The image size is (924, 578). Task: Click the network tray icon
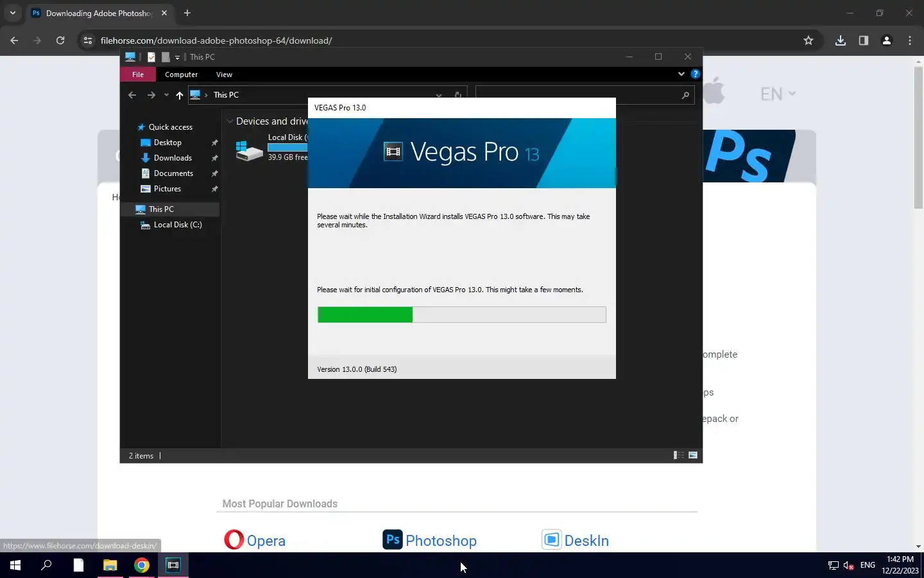pyautogui.click(x=833, y=565)
